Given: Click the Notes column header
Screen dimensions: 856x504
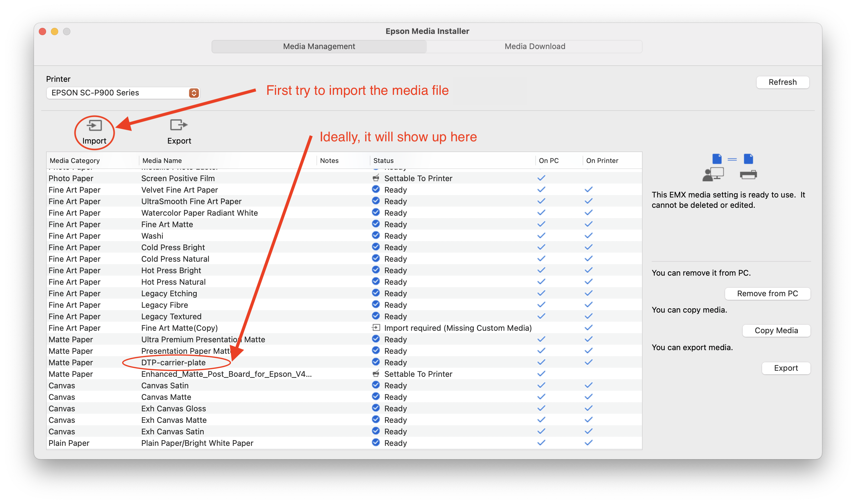Looking at the screenshot, I should tap(343, 161).
